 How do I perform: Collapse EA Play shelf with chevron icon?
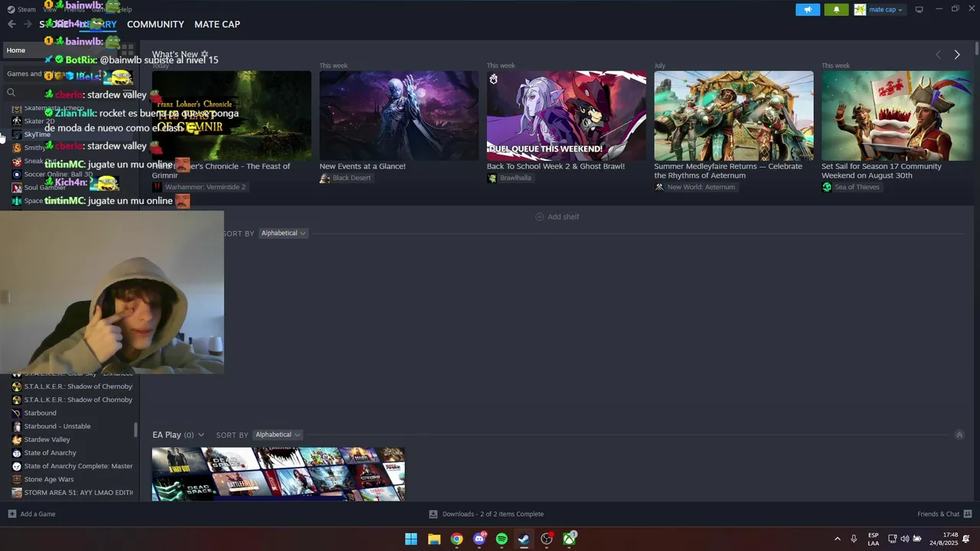[x=959, y=435]
